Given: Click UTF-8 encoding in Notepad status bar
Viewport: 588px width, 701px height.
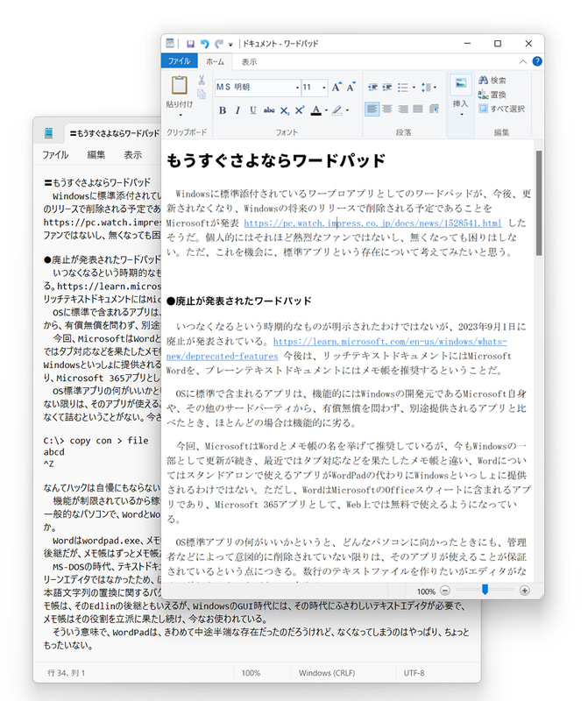Looking at the screenshot, I should pyautogui.click(x=414, y=673).
